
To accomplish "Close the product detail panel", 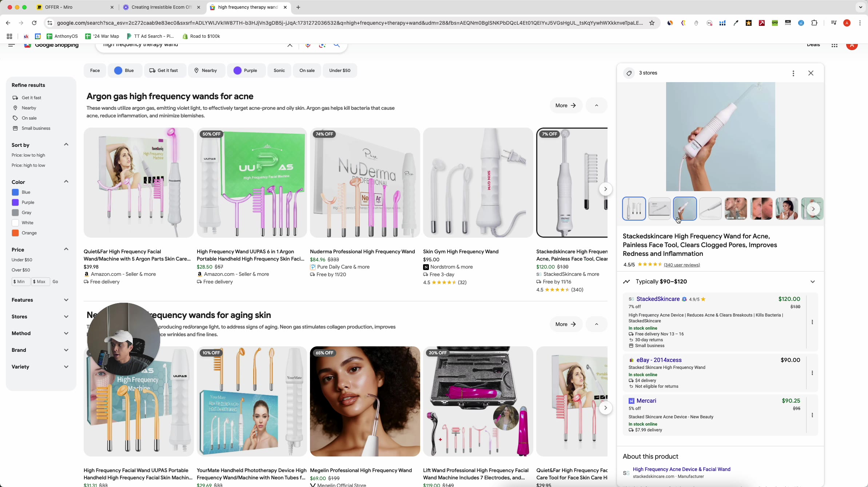I will 811,73.
